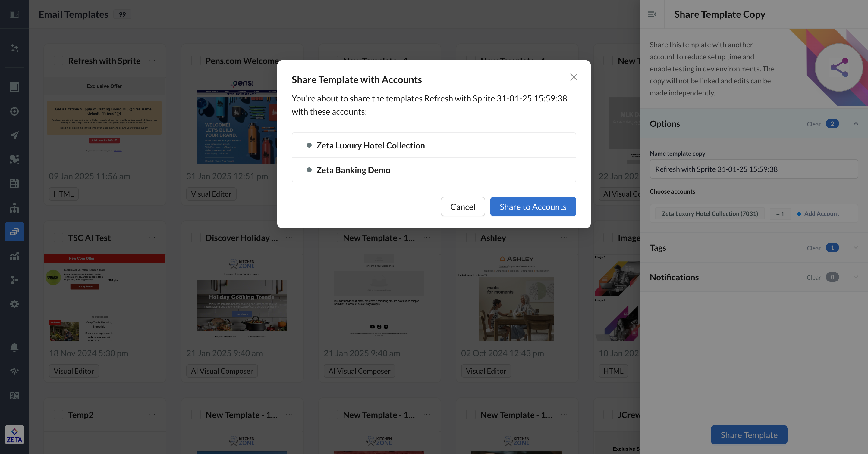This screenshot has height=454, width=868.
Task: Select the Ashley template checkbox
Action: click(x=471, y=238)
